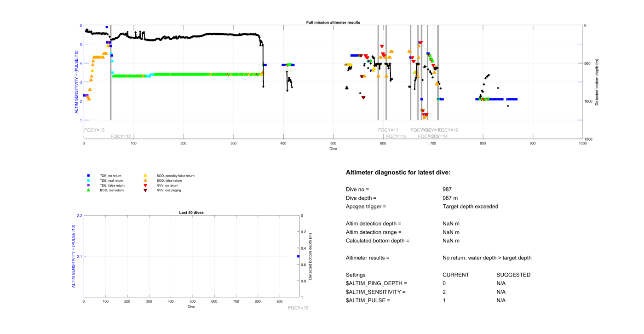Click the 'SUGGESTED' column header
644x334 pixels.
(x=513, y=275)
